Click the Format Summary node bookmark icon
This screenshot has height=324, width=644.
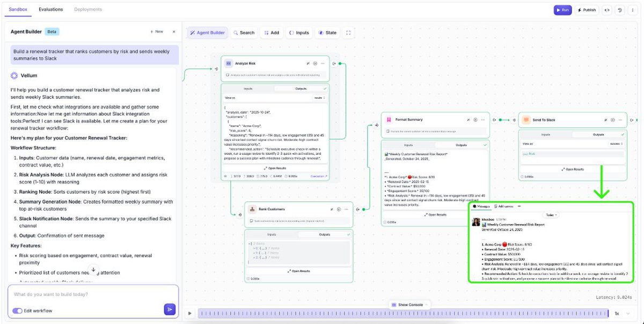389,119
